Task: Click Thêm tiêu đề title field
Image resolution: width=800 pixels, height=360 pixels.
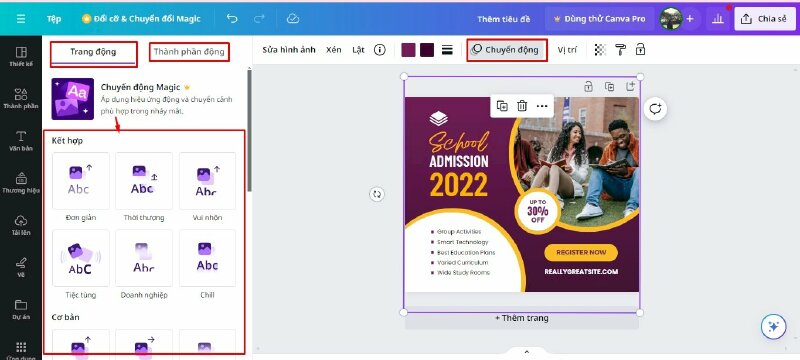Action: click(504, 19)
